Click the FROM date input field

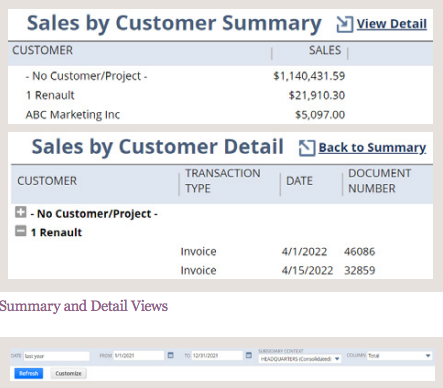tap(139, 356)
